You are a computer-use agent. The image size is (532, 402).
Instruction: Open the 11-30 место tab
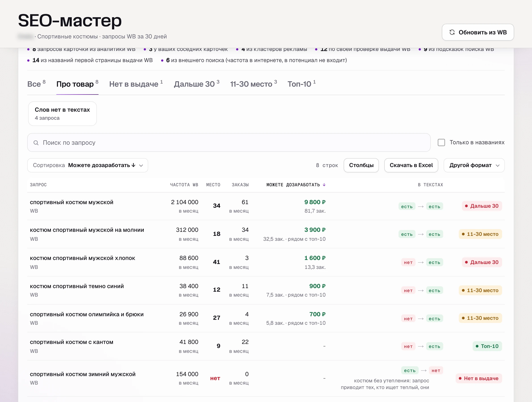click(x=254, y=84)
